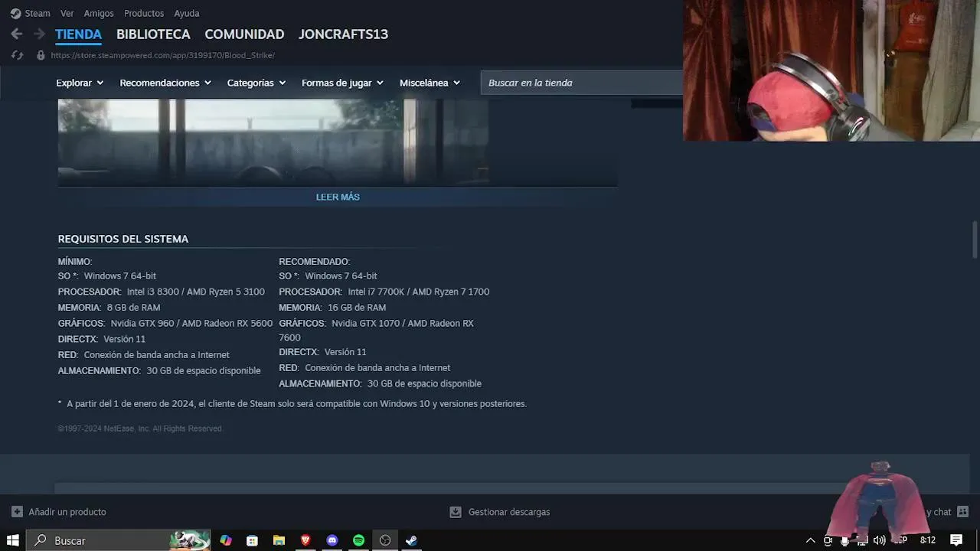Click the microphone icon in the system tray

(844, 540)
